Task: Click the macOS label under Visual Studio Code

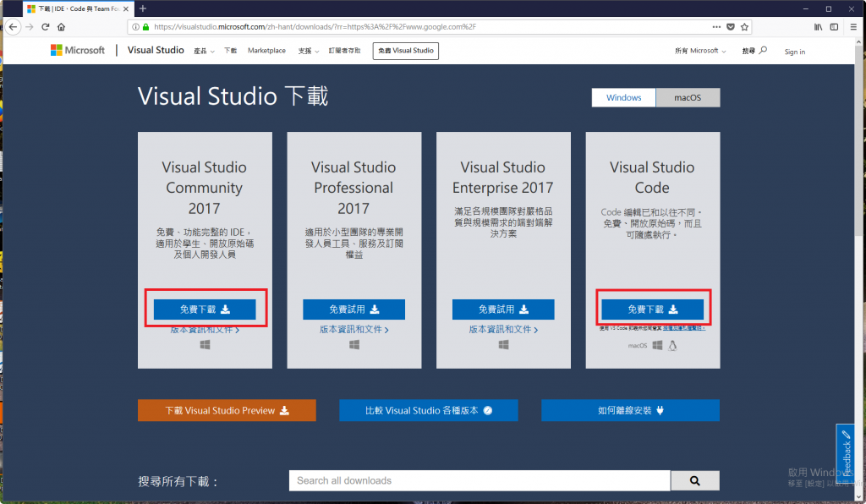Action: [638, 346]
